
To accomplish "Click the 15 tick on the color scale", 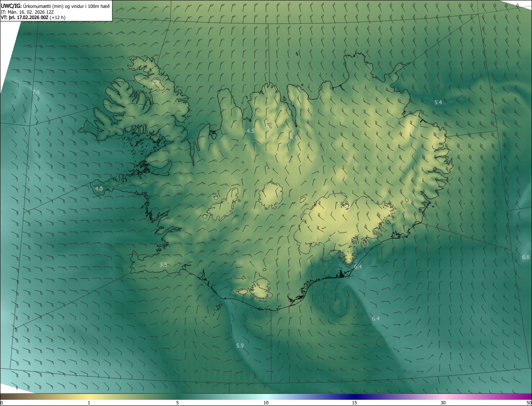I will coord(355,403).
